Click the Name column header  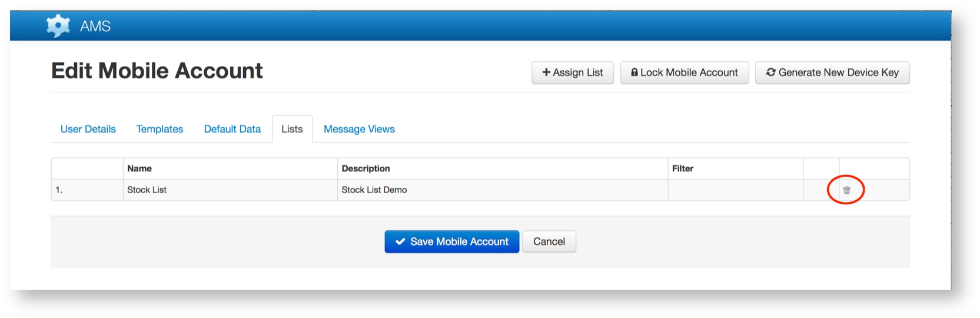point(139,168)
